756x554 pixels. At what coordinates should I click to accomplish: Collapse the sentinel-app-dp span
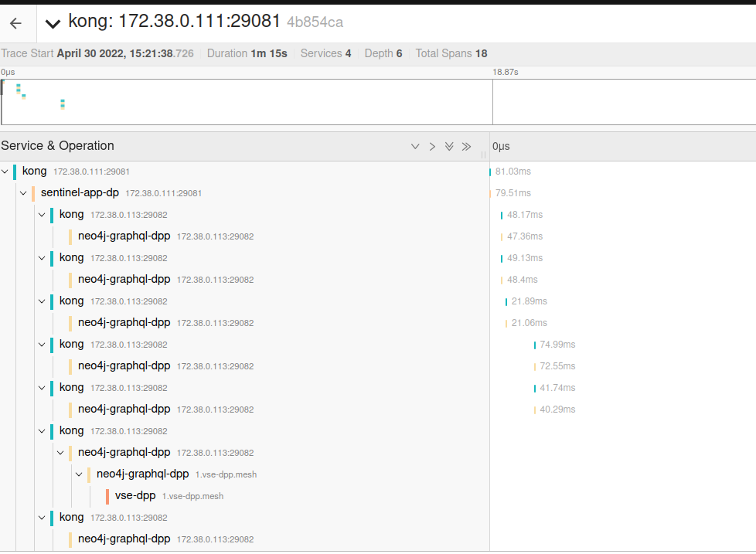[x=23, y=192]
